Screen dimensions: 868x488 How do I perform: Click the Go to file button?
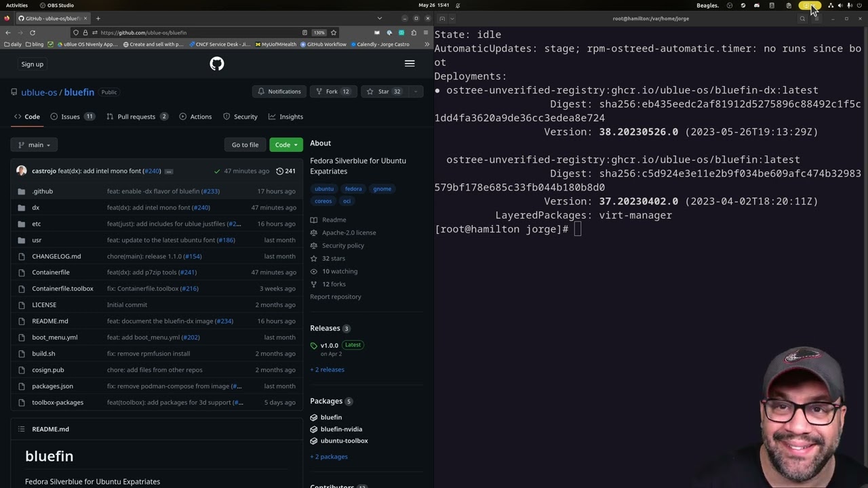point(245,144)
